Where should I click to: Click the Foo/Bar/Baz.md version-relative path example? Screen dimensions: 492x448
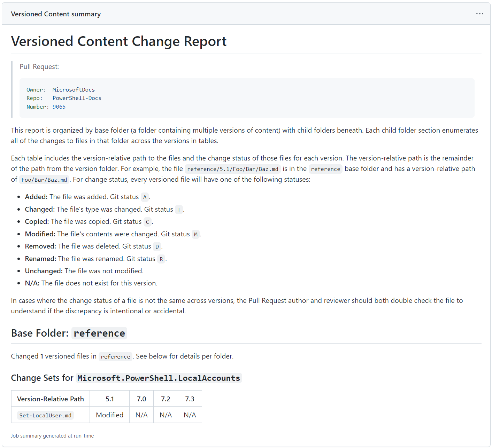point(44,180)
